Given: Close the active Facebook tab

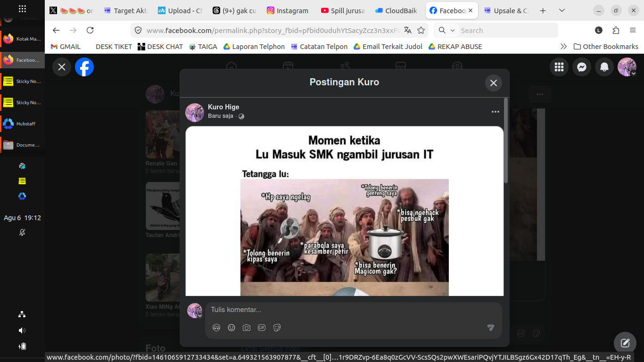Looking at the screenshot, I should coord(471,10).
